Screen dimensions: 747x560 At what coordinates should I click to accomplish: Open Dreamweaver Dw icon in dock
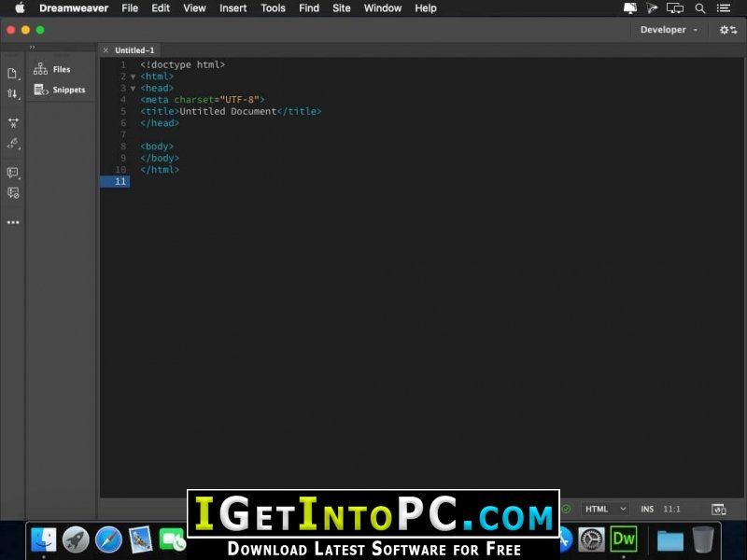point(624,539)
